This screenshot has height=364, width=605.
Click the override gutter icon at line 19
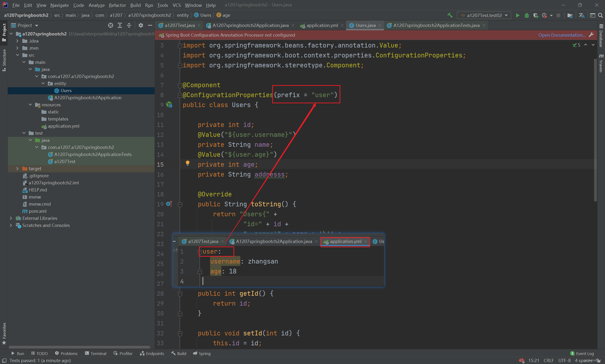169,204
